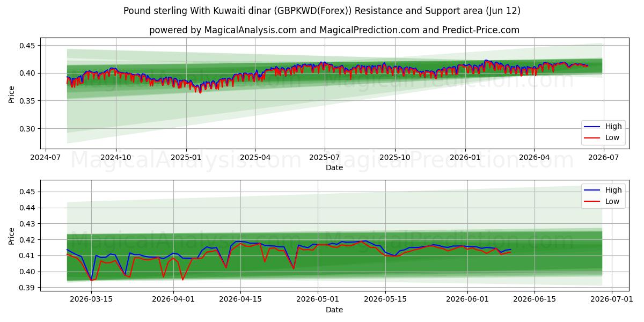Screen dimensions: 644x322
Task: Click 'Low' in the upper chart legend
Action: tap(612, 137)
